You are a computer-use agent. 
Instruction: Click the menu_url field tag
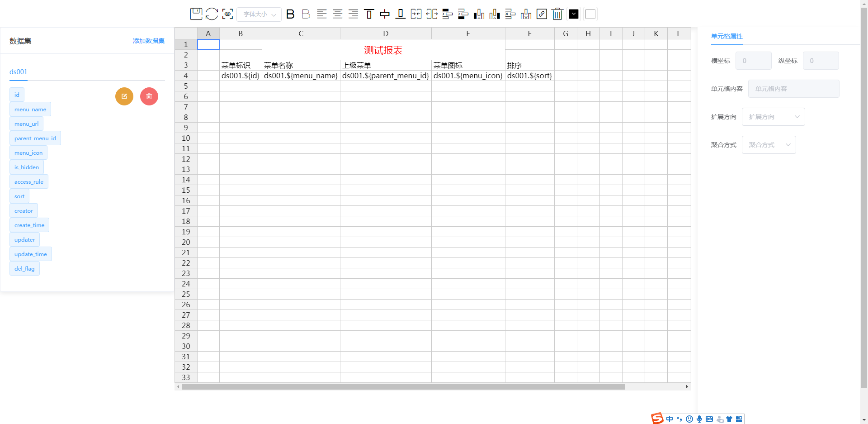click(26, 124)
